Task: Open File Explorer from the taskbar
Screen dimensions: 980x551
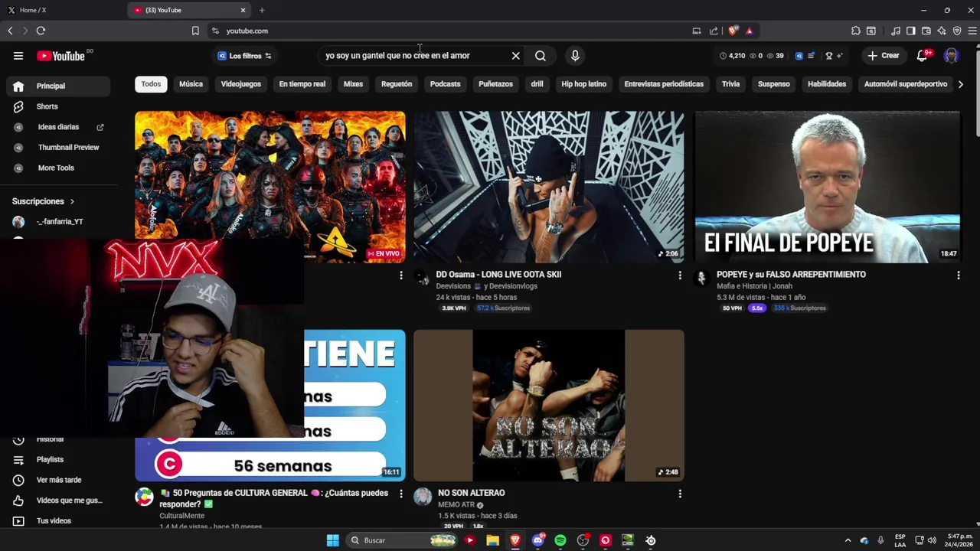Action: (493, 540)
